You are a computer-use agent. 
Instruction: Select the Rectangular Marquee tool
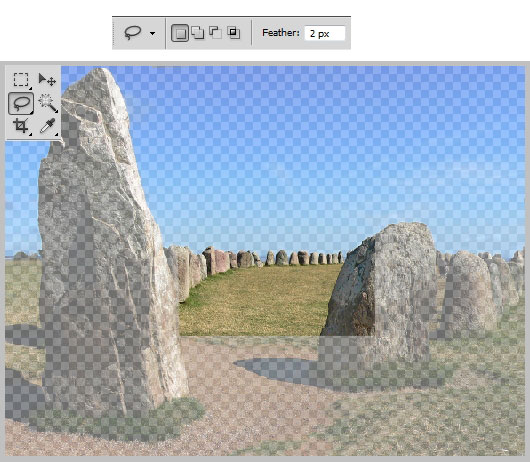[x=21, y=80]
